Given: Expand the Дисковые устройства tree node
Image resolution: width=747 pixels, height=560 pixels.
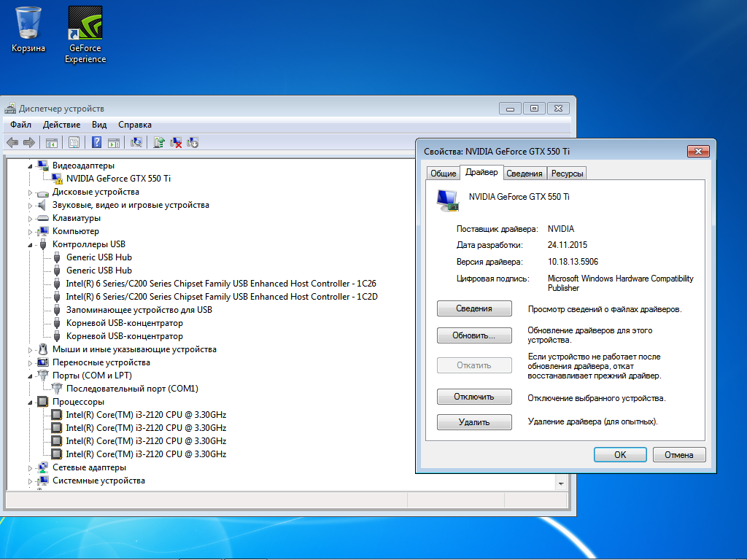Looking at the screenshot, I should tap(30, 192).
